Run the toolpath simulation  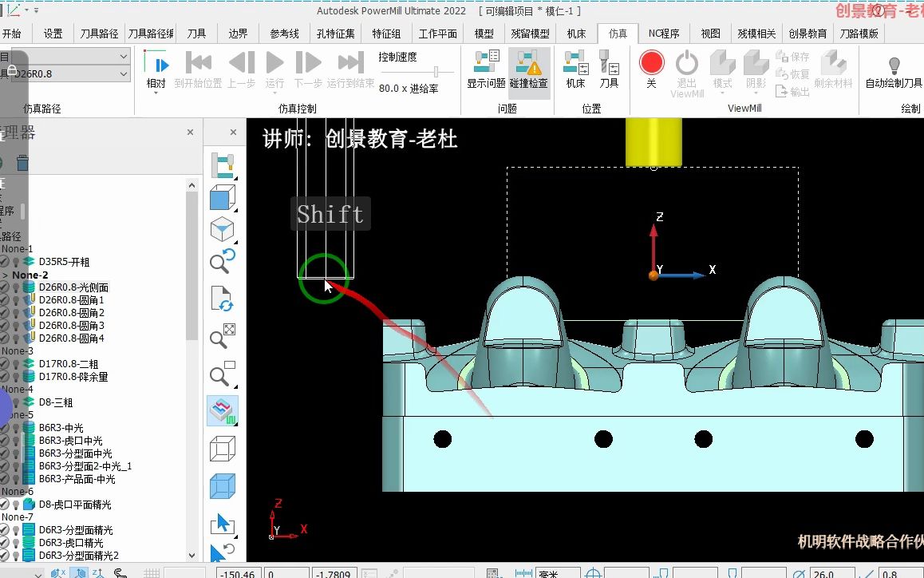point(274,62)
